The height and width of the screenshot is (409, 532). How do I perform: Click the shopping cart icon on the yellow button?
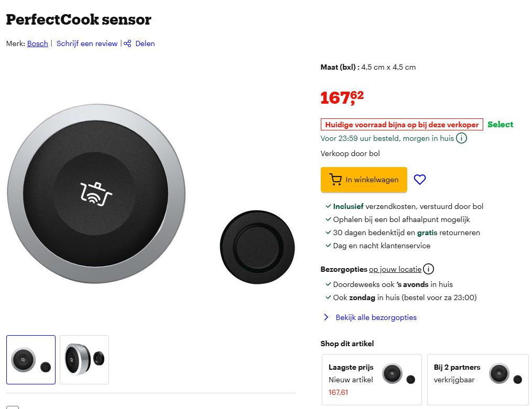[x=335, y=180]
